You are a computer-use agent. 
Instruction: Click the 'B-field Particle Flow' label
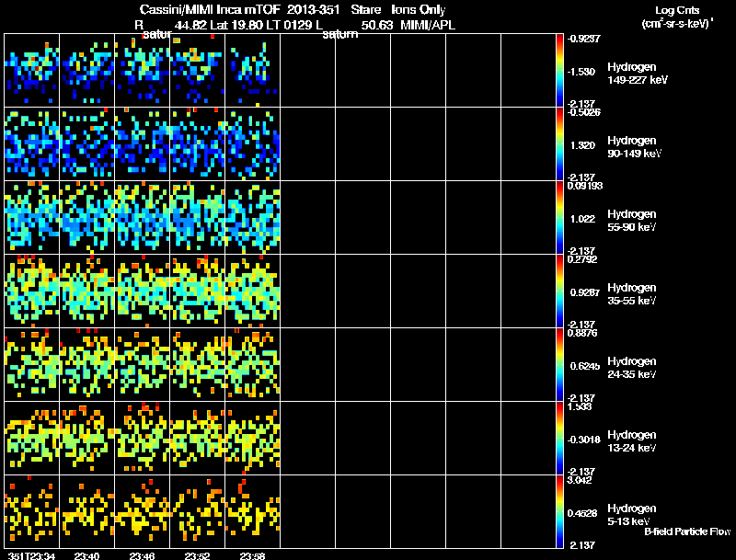[x=687, y=531]
